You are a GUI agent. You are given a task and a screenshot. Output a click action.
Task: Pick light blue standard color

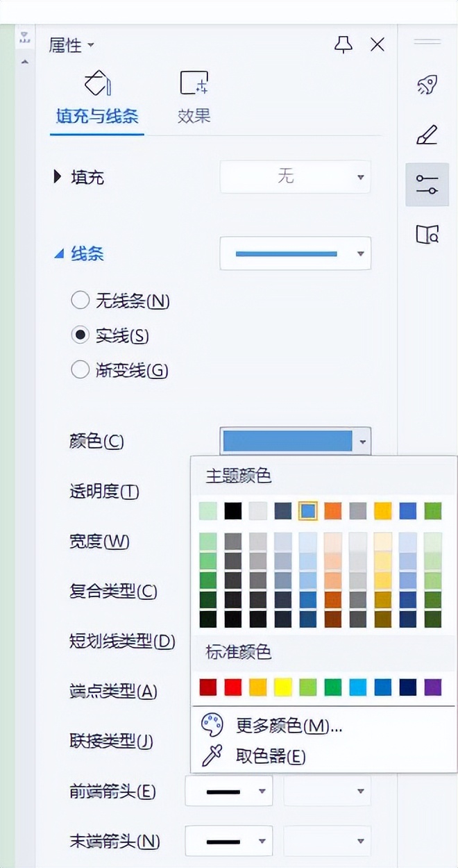[358, 687]
